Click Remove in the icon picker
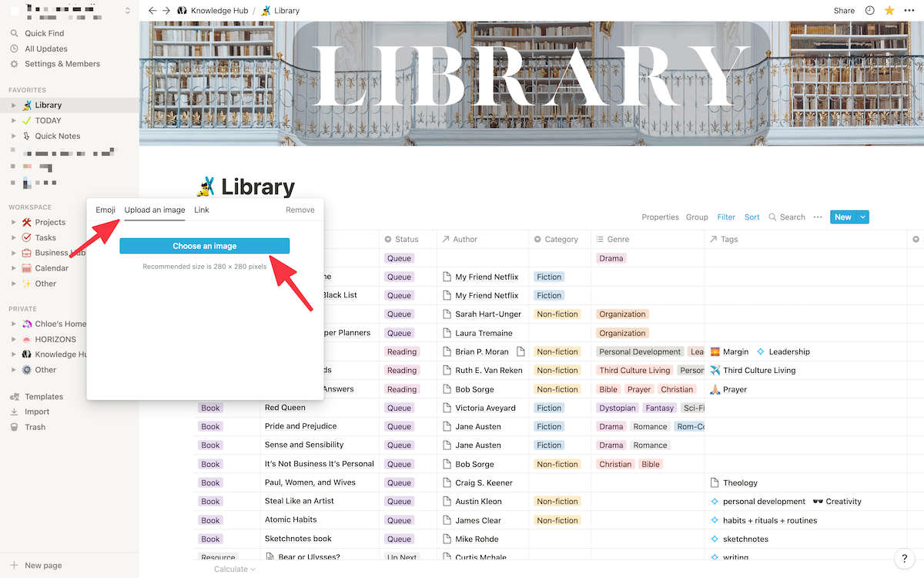The height and width of the screenshot is (578, 924). (300, 210)
